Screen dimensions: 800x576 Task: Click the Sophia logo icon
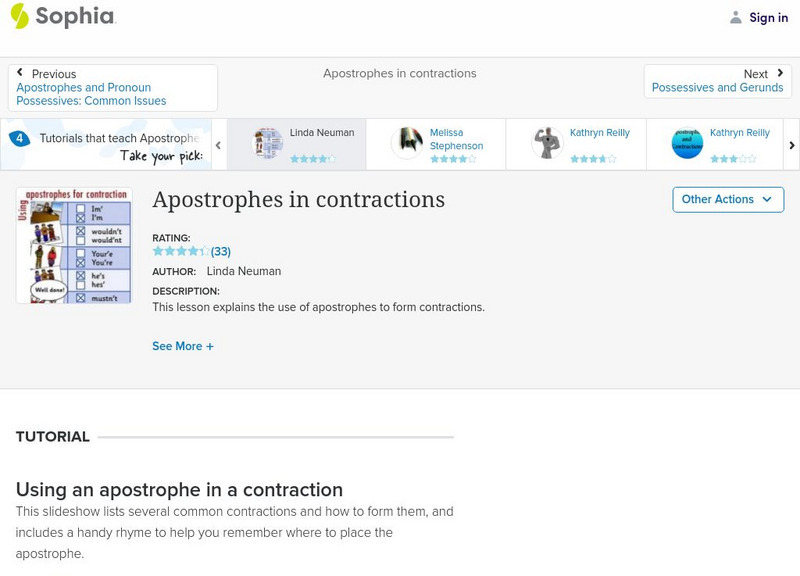point(20,16)
